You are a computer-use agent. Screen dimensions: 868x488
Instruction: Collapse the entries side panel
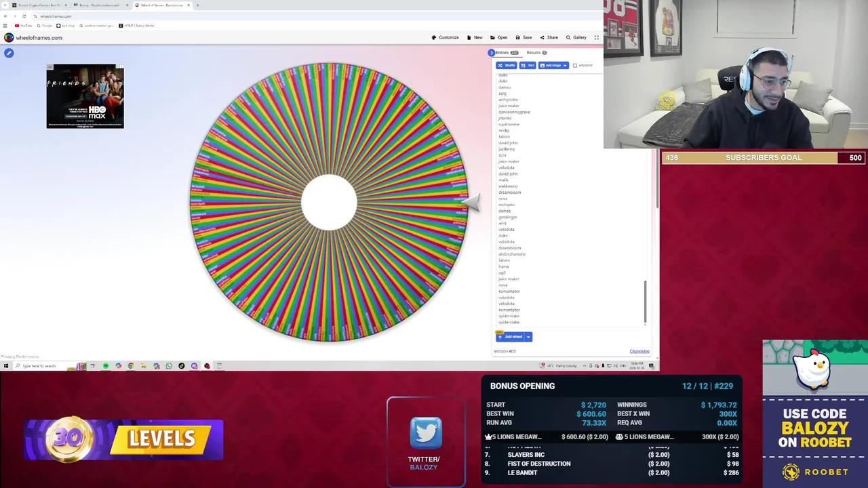click(x=492, y=52)
